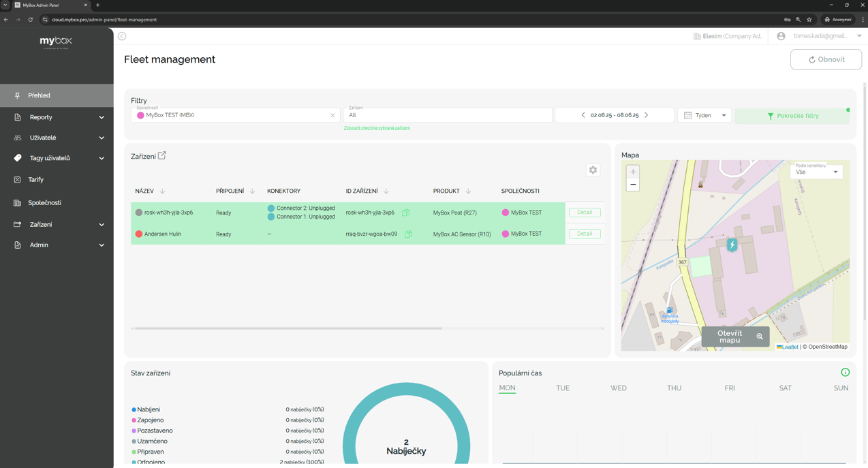
Task: Go to previous week date range
Action: [583, 115]
